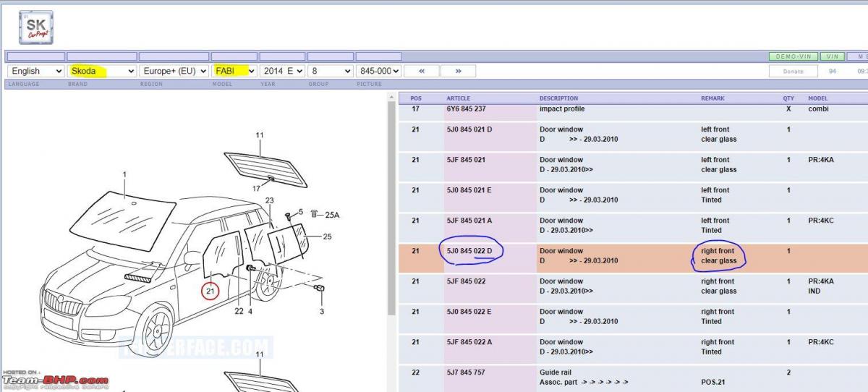Click part number 25A in the diagram
This screenshot has width=868, height=392.
click(x=332, y=215)
